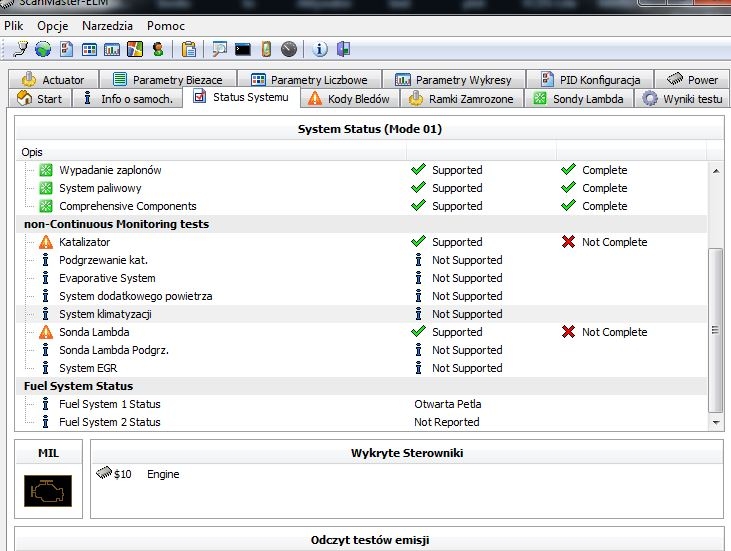The image size is (731, 551).
Task: Click the Not Reported value
Action: point(447,422)
